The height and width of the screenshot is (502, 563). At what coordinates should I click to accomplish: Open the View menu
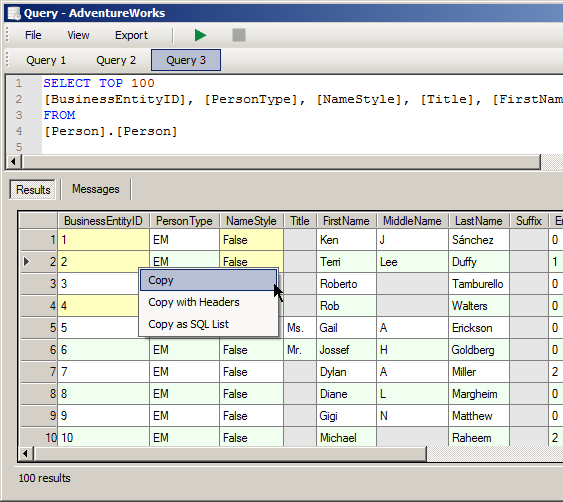78,35
